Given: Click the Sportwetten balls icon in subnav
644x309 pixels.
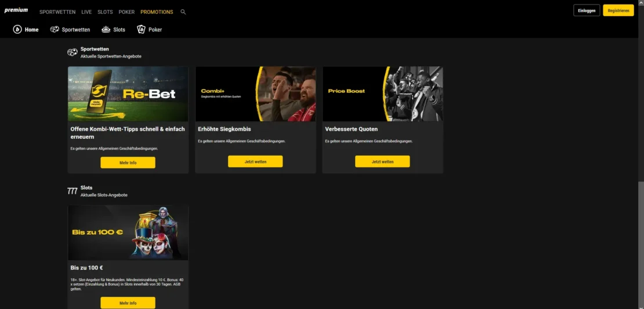Looking at the screenshot, I should coord(55,30).
